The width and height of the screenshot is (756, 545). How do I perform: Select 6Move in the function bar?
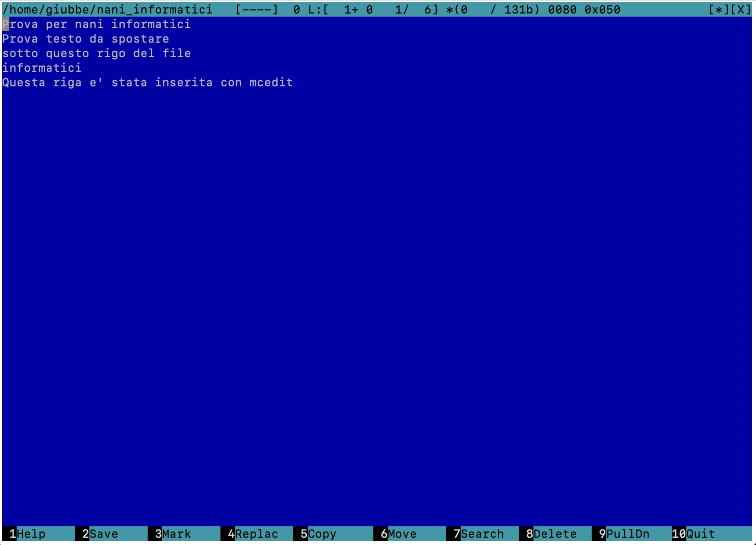click(398, 534)
